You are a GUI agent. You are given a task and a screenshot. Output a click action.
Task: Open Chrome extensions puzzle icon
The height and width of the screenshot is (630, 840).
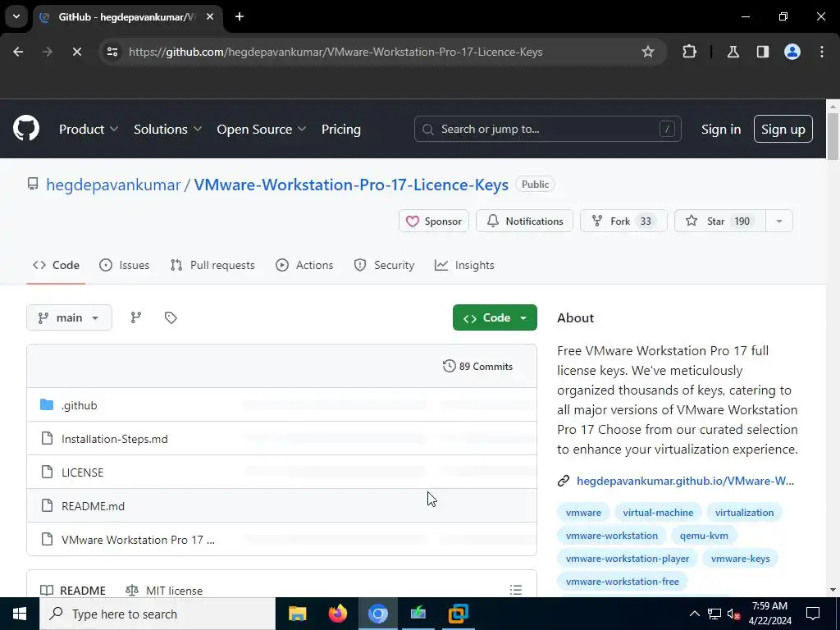(x=689, y=52)
